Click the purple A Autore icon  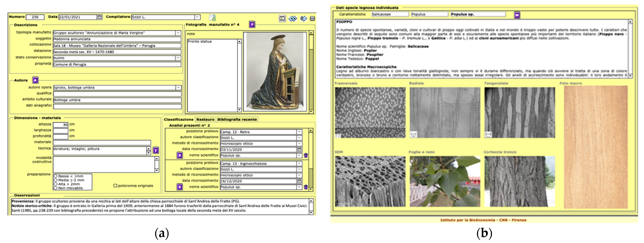tap(35, 80)
